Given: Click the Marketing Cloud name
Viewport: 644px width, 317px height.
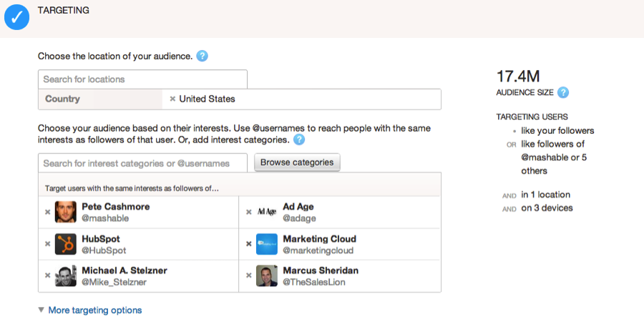Looking at the screenshot, I should 320,239.
